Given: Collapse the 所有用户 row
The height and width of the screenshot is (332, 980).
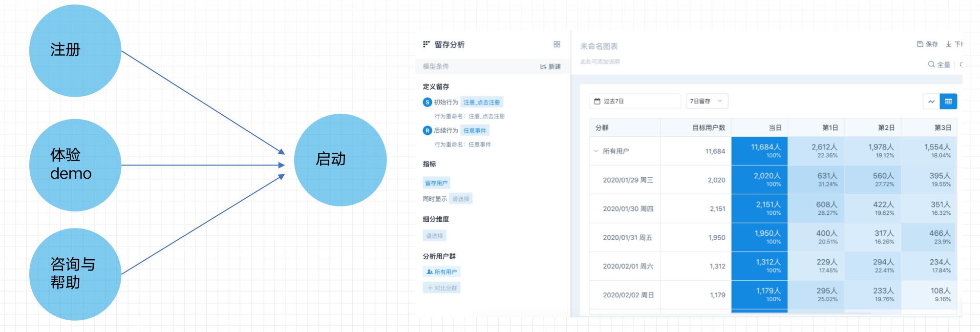Looking at the screenshot, I should pyautogui.click(x=596, y=151).
